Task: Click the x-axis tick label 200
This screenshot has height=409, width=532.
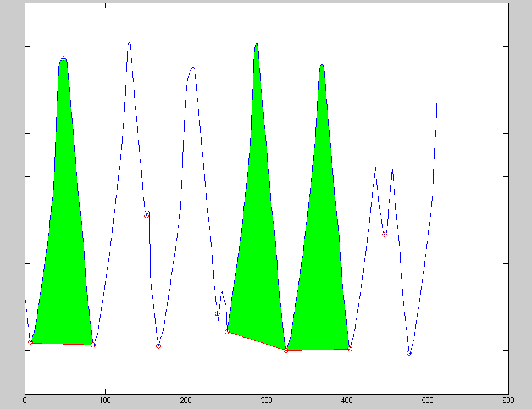Action: tap(186, 402)
